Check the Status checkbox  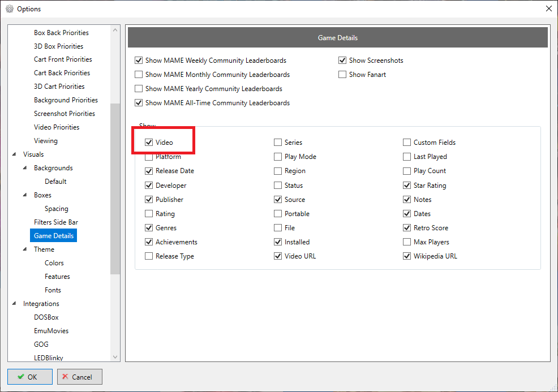(278, 186)
